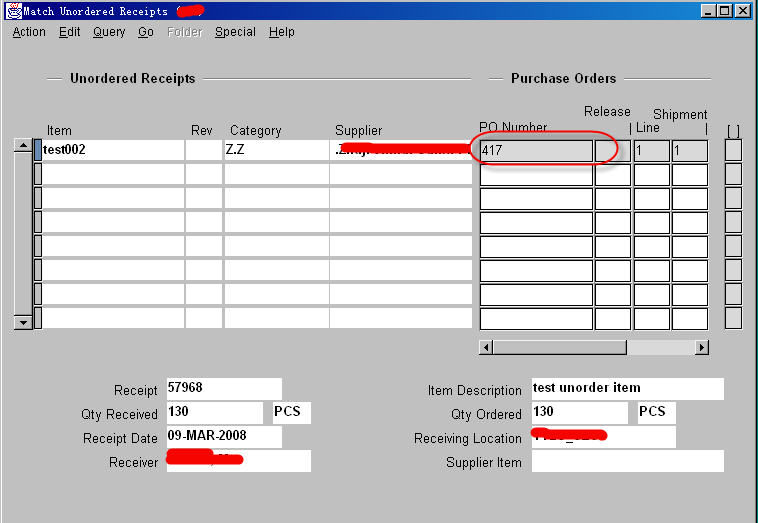Click the Receiving Location field
The width and height of the screenshot is (758, 523).
[604, 437]
